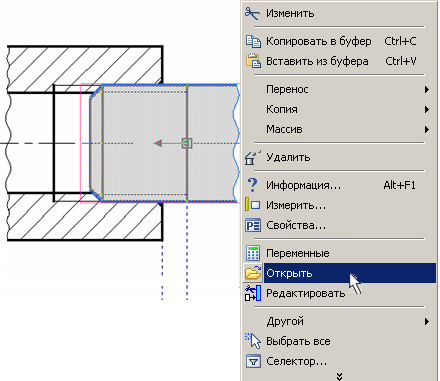Click the clipboard paste icon
Screen dimensions: 440x381
click(x=253, y=61)
